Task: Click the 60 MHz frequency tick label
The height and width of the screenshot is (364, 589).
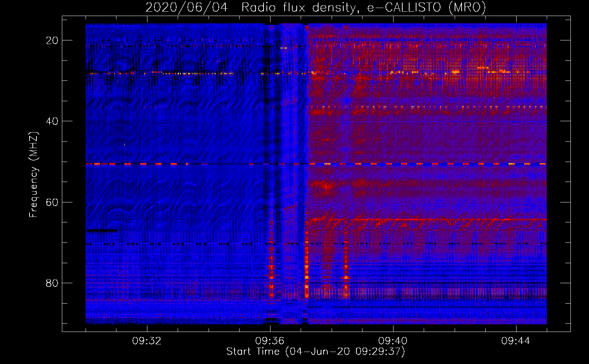Action: [x=52, y=202]
